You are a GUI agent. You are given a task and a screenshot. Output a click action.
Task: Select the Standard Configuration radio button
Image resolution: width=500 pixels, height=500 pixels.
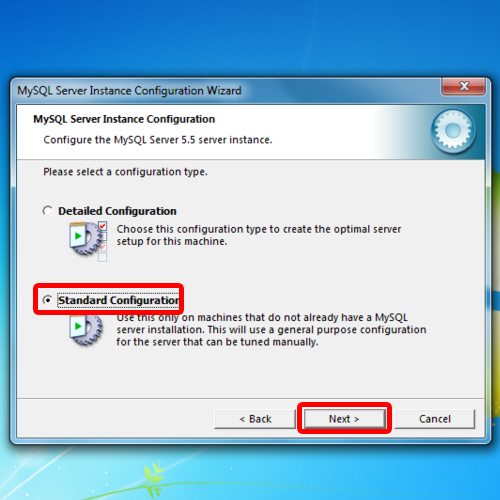pyautogui.click(x=48, y=300)
